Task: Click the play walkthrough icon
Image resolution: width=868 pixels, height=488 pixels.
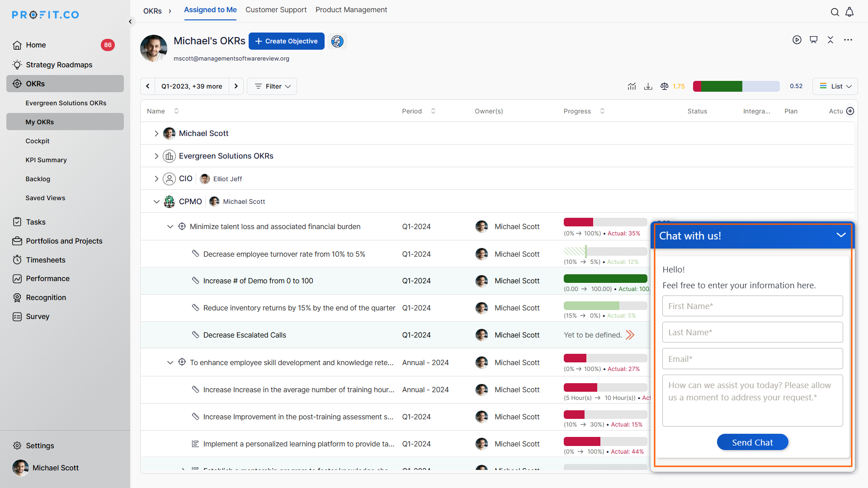Action: (x=797, y=40)
